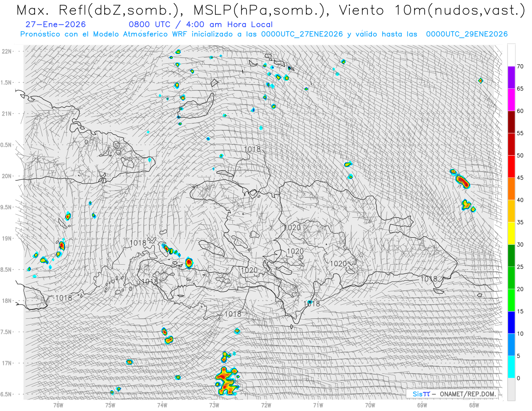The image size is (532, 411).
Task: Click the valid-until time "0000UTC_29ENE2026"
Action: coord(467,34)
